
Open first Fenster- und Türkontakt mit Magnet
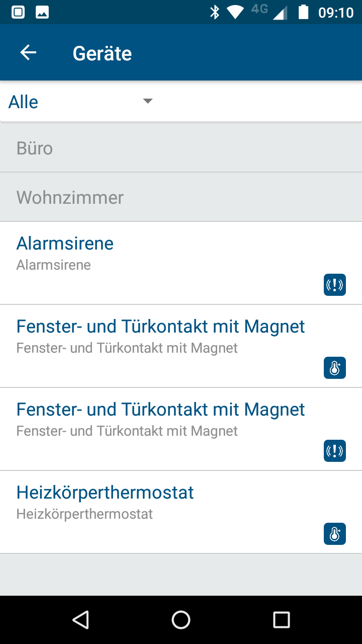[181, 346]
